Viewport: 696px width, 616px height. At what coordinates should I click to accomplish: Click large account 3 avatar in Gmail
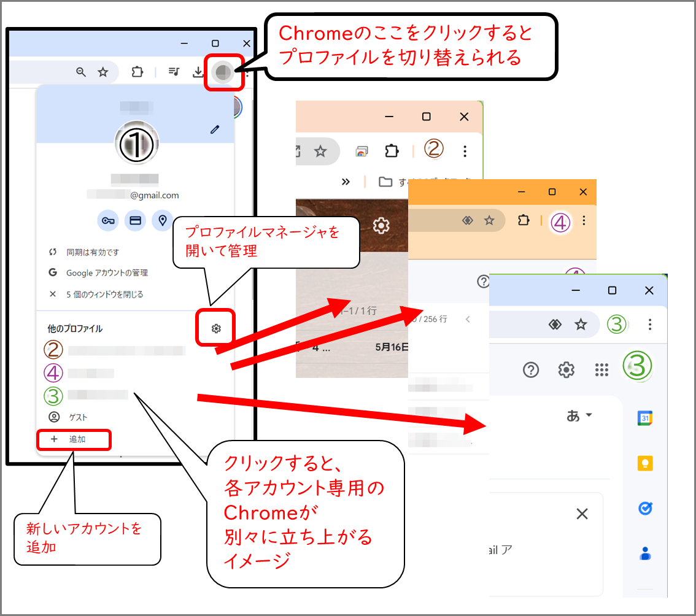[x=638, y=366]
